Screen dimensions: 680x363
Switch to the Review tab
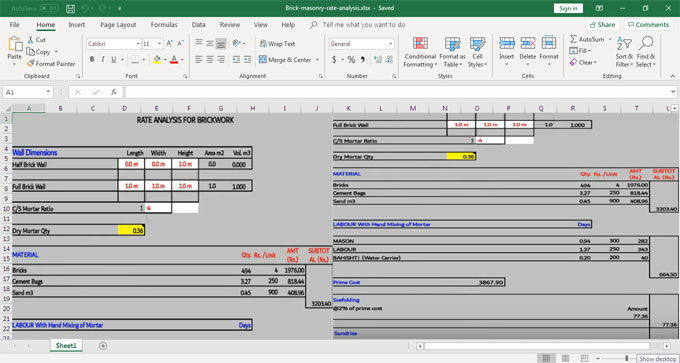[230, 25]
